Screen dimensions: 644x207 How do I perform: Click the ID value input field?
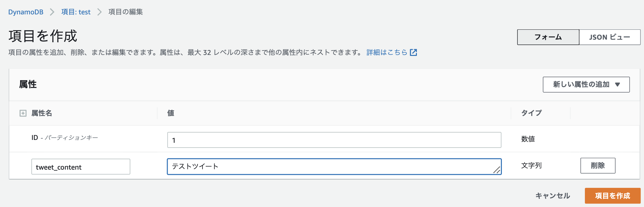click(334, 140)
